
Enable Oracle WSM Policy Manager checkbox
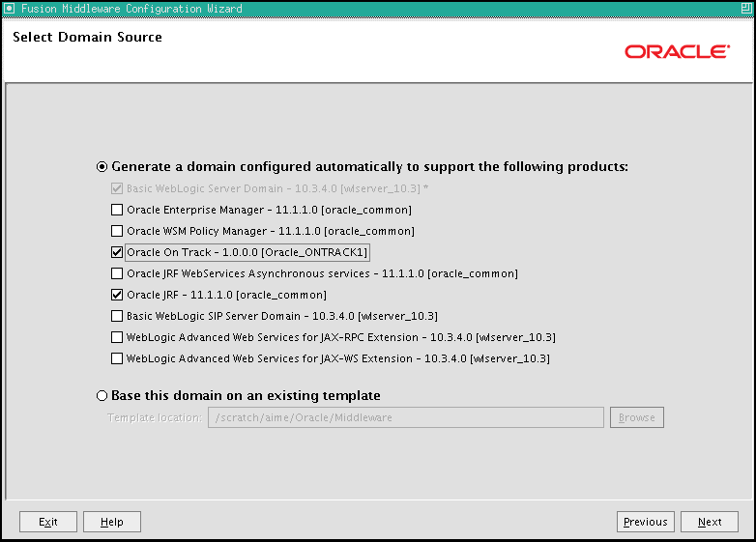coord(117,231)
